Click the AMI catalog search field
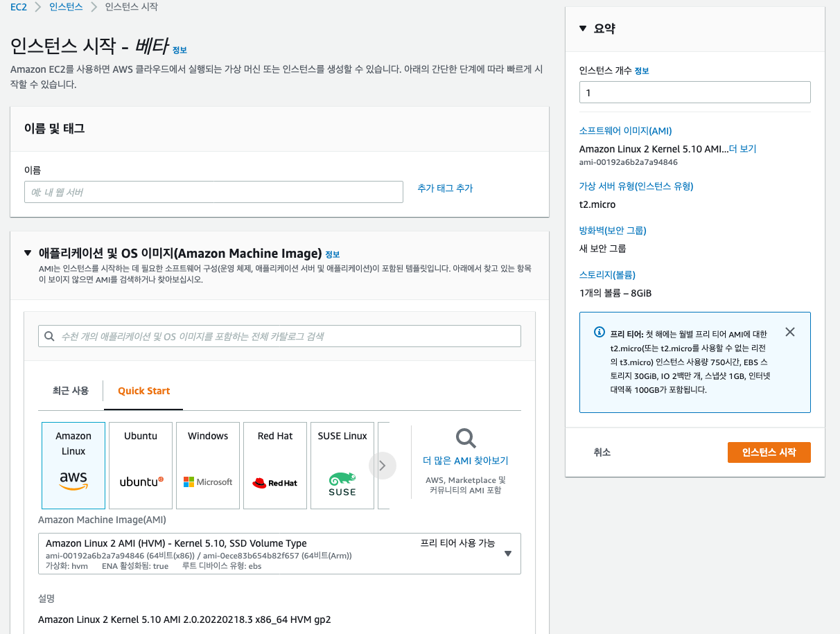 [x=279, y=336]
